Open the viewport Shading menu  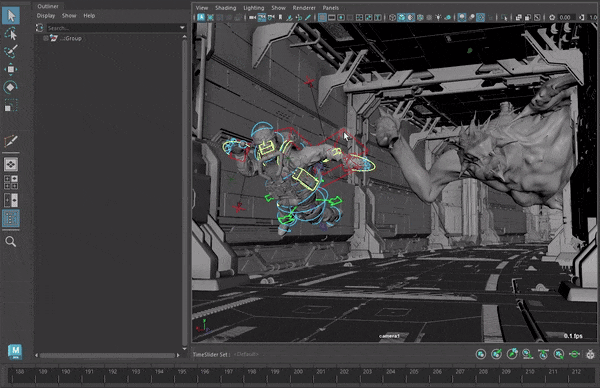tap(225, 8)
